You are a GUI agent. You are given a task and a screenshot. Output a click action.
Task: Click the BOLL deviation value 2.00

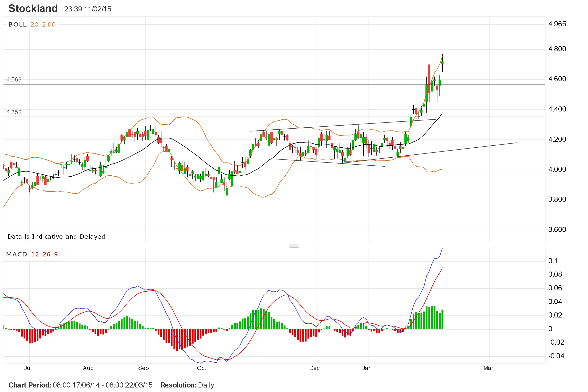(x=49, y=24)
